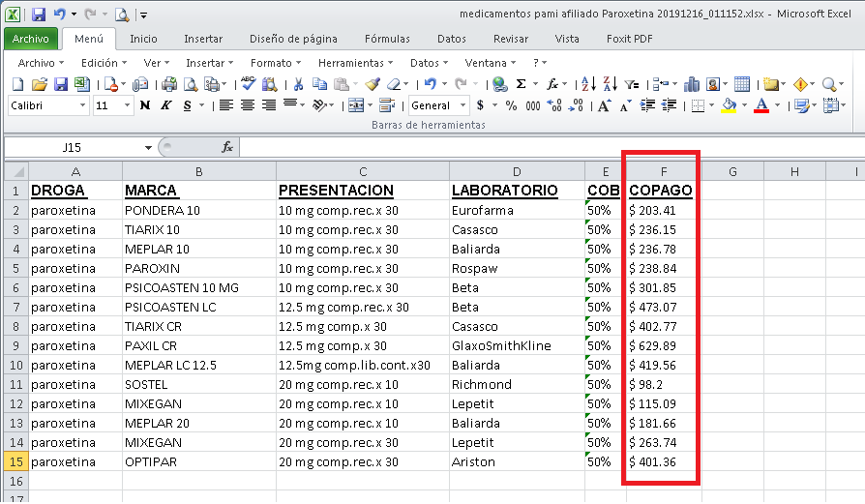The image size is (865, 504).
Task: Toggle bold N formatting
Action: pos(145,105)
